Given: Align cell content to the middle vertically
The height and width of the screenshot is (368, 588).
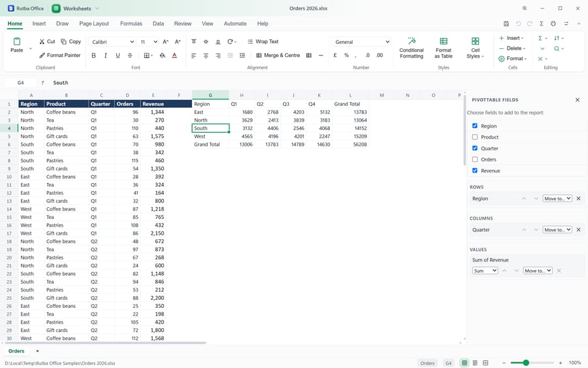Looking at the screenshot, I should [x=206, y=42].
